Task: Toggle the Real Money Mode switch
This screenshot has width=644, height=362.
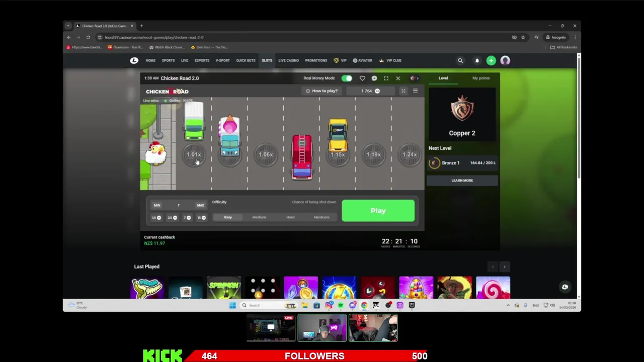Action: click(347, 78)
